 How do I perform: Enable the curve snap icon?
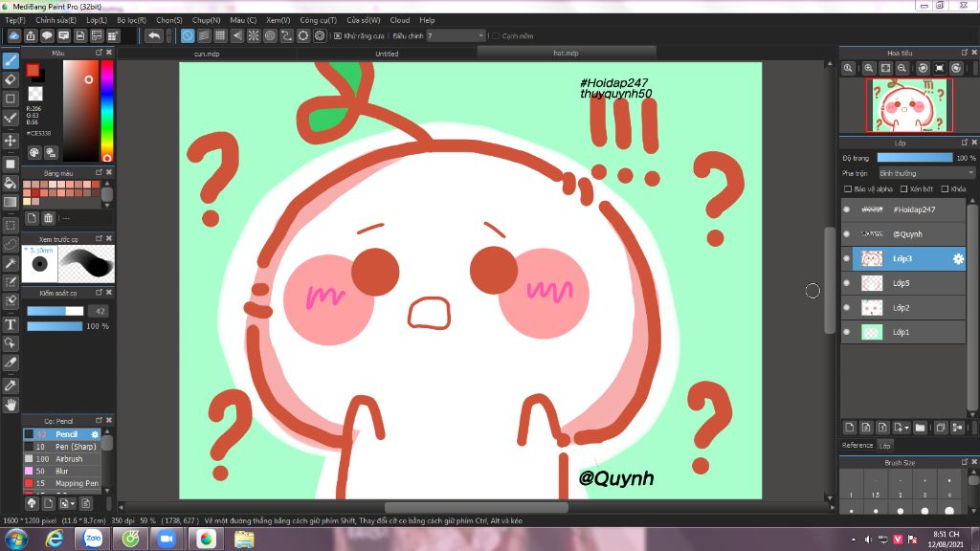tap(286, 36)
